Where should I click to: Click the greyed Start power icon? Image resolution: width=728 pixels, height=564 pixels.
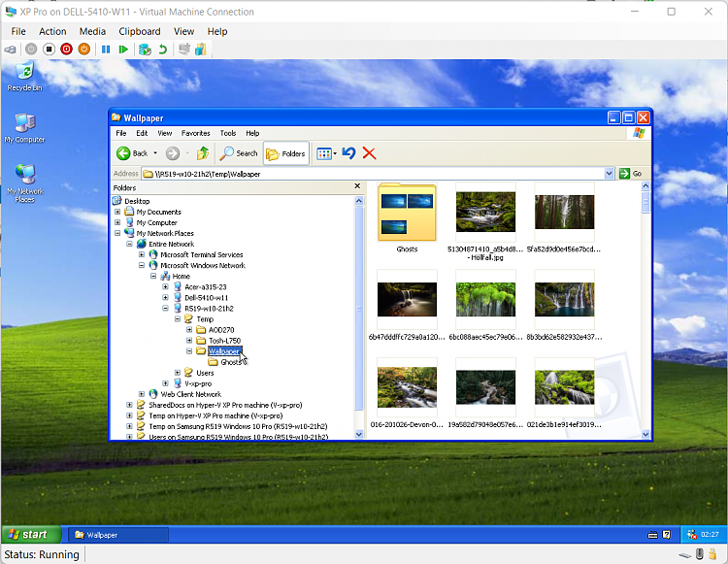click(x=31, y=50)
